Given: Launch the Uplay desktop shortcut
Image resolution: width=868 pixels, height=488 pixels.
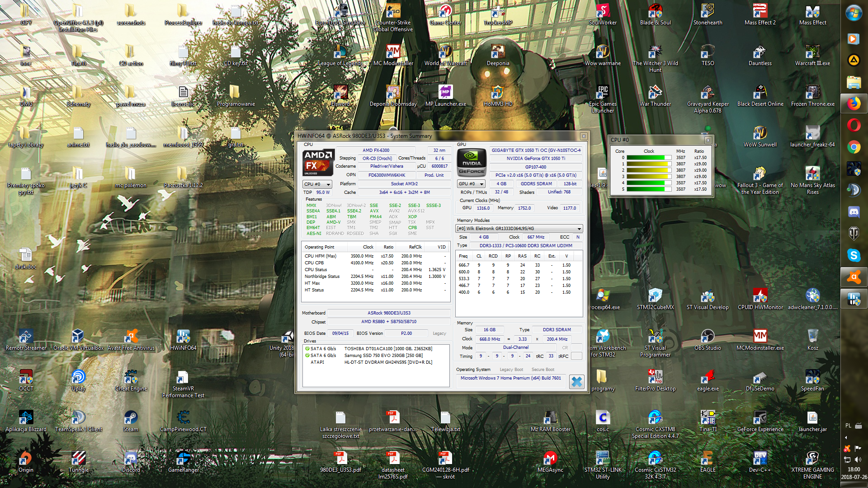Looking at the screenshot, I should point(78,380).
